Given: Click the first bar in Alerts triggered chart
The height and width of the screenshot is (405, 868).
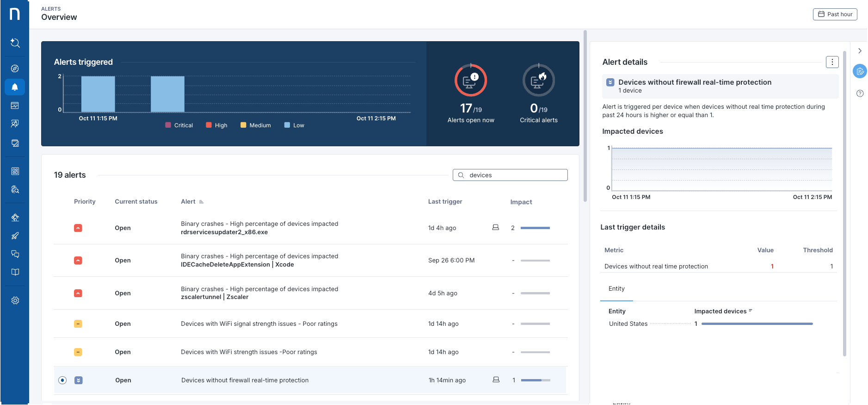Looking at the screenshot, I should 98,94.
